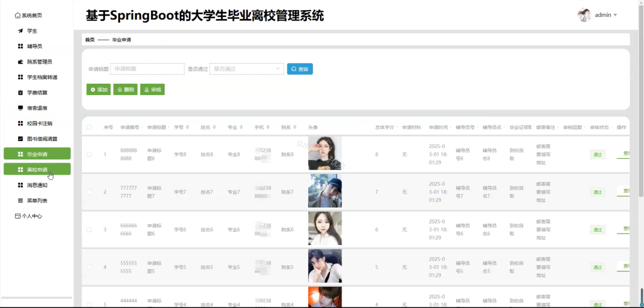Tick the checkbox for row 8888888888
Viewport: 644px width, 308px height.
point(89,154)
